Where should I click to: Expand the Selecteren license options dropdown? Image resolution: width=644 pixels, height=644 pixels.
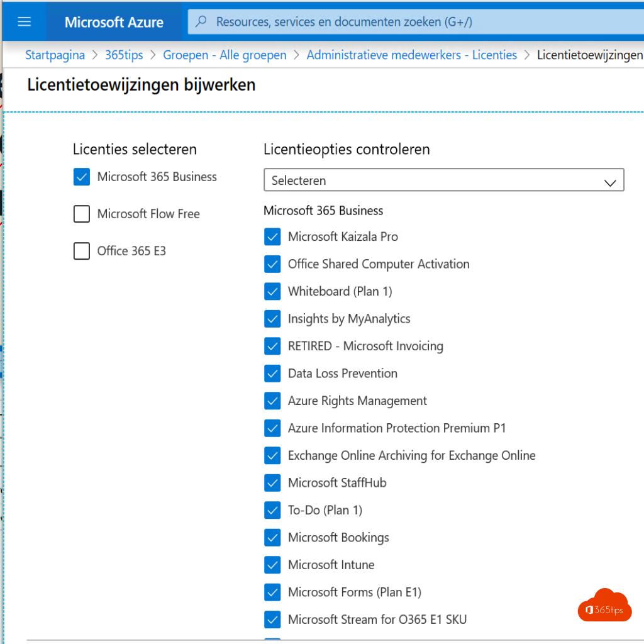(444, 180)
